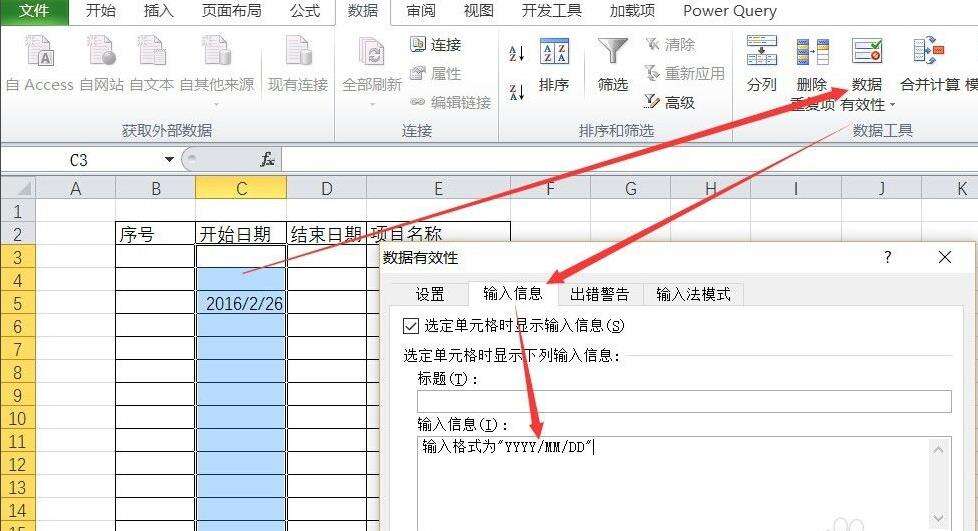
Task: Switch to 加载项 add-ins tab
Action: pyautogui.click(x=632, y=11)
